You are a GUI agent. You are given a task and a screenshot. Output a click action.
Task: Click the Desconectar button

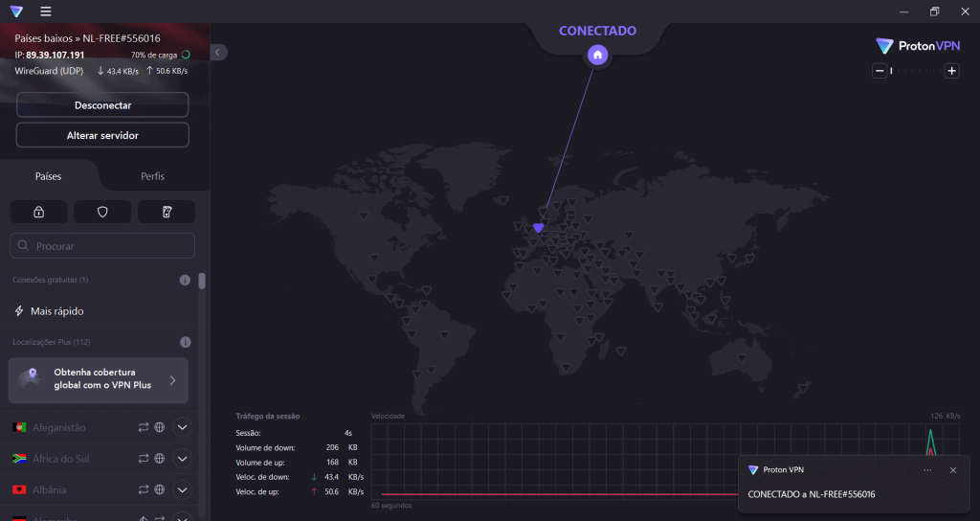tap(102, 105)
